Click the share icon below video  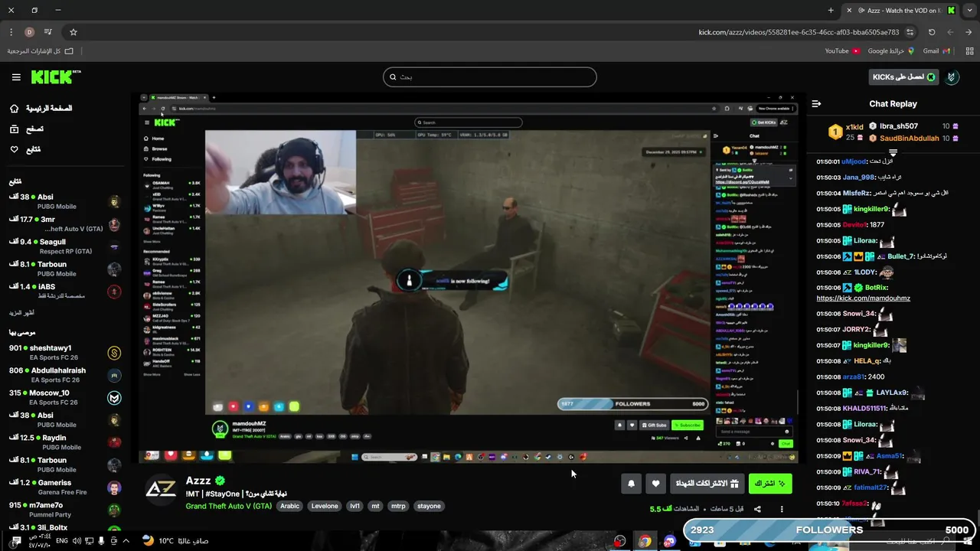pos(757,509)
